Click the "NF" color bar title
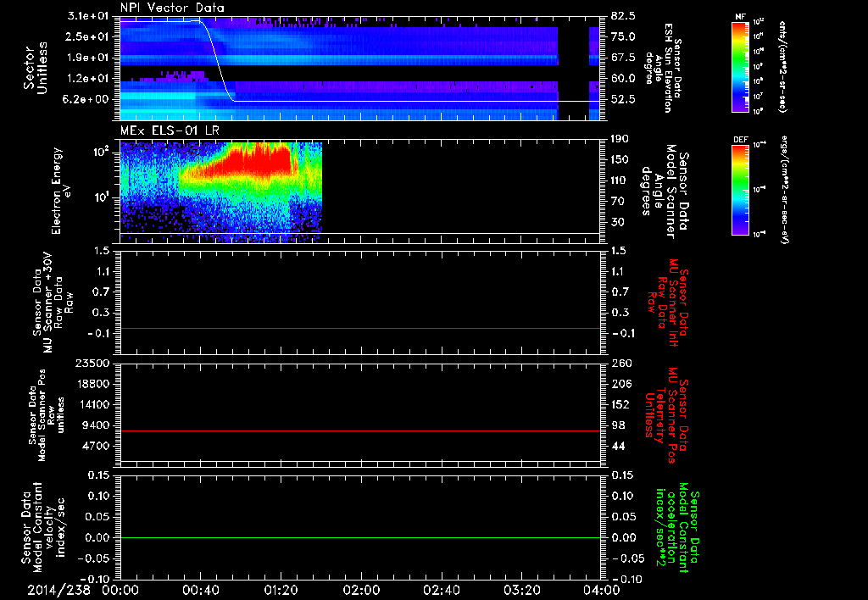Image resolution: width=868 pixels, height=600 pixels. (741, 17)
